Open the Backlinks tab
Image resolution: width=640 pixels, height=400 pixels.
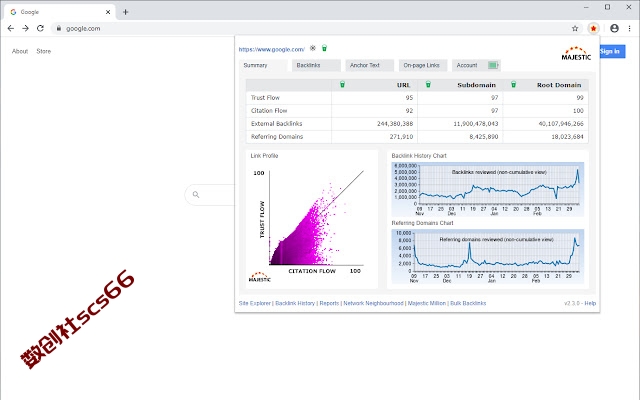click(316, 65)
